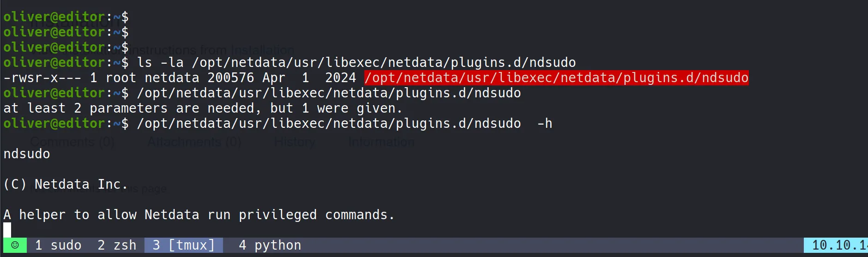Open the faint Attachments (0) tab
Viewport: 868px width, 257px height.
(x=194, y=142)
